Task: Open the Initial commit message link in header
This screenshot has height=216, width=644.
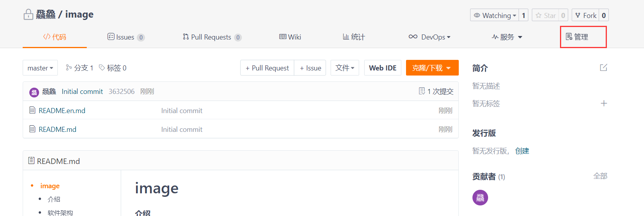Action: (x=82, y=92)
